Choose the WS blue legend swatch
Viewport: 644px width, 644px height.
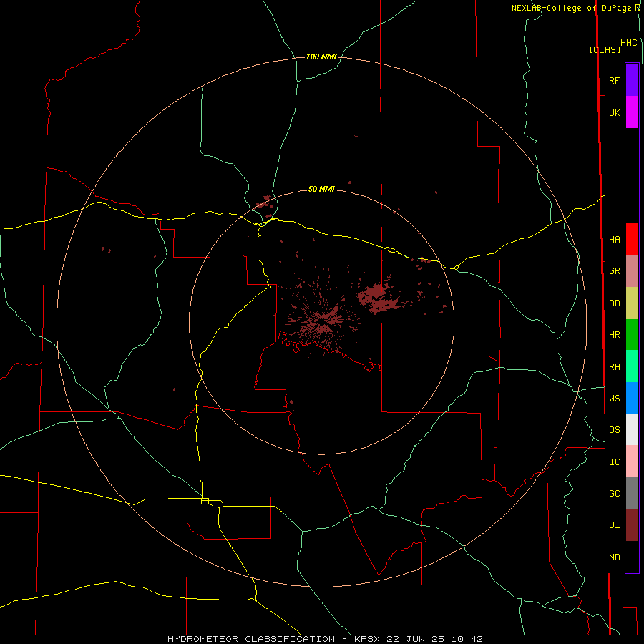point(632,398)
